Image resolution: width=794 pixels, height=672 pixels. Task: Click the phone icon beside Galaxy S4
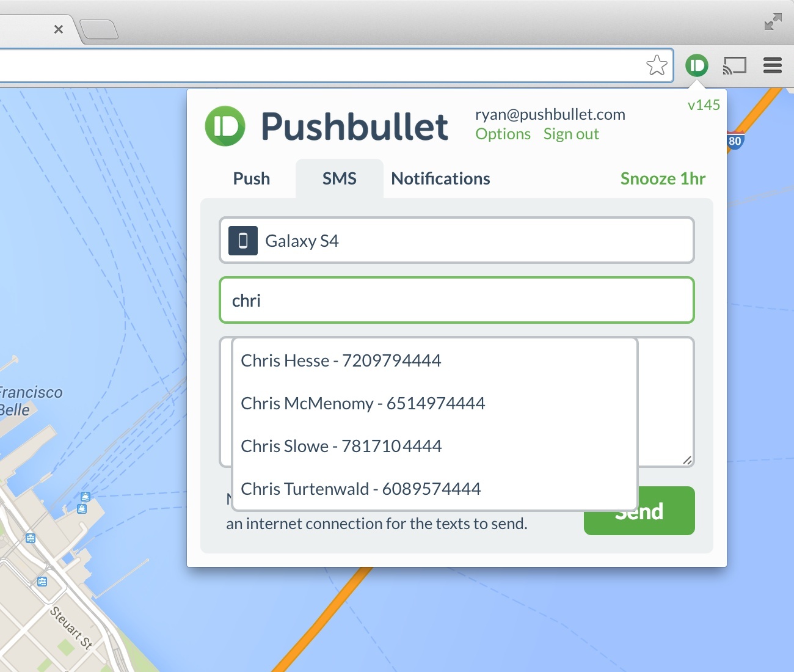click(x=243, y=241)
